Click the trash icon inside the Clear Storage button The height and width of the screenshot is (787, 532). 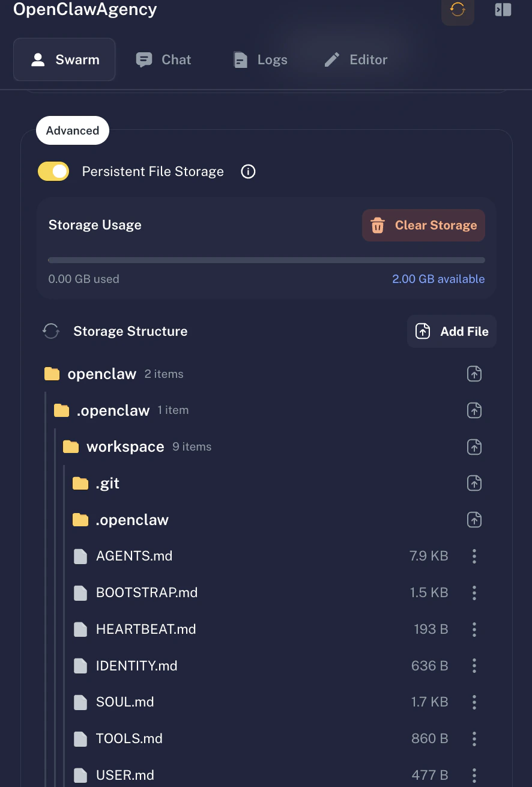(377, 225)
